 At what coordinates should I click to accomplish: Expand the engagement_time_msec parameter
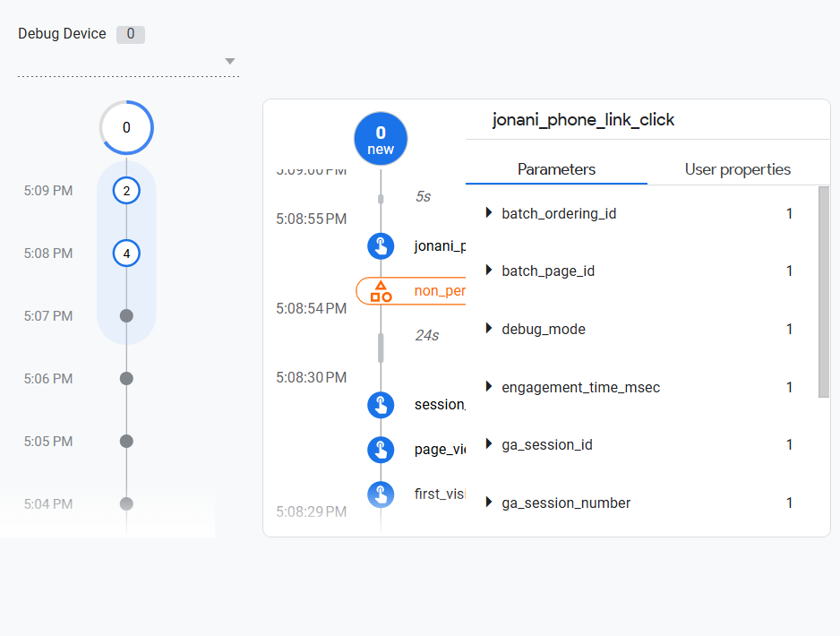(488, 387)
